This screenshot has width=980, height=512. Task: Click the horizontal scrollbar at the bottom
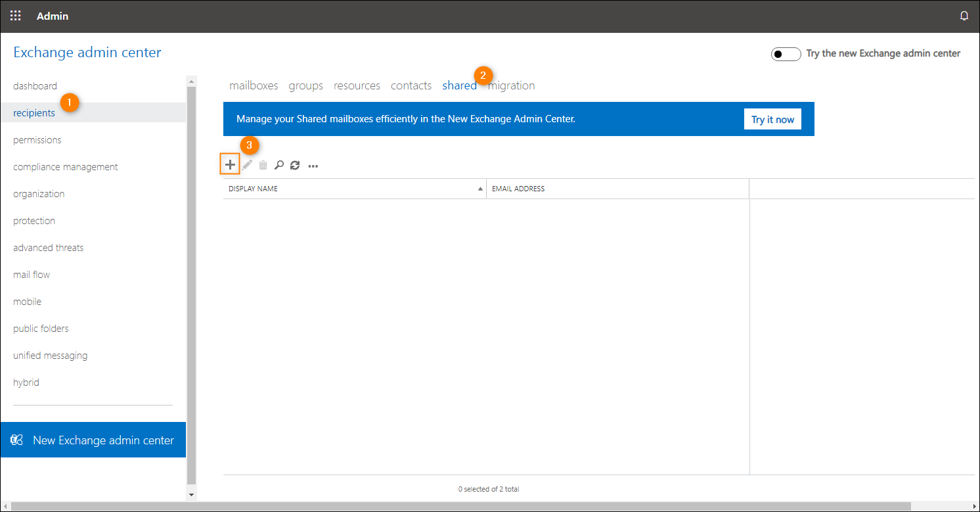pos(461,506)
